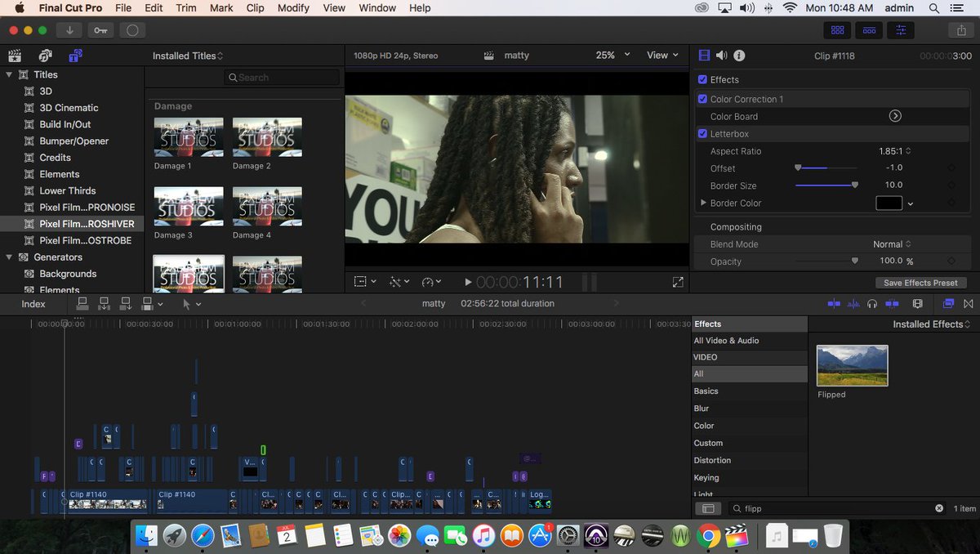Show the Info inspector icon
980x554 pixels.
(x=739, y=56)
